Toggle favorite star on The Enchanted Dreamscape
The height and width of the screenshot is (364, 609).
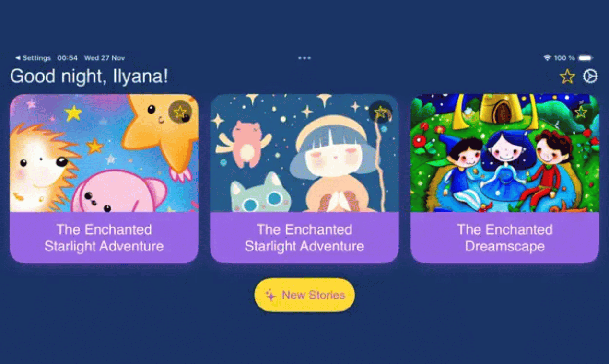[x=581, y=112]
